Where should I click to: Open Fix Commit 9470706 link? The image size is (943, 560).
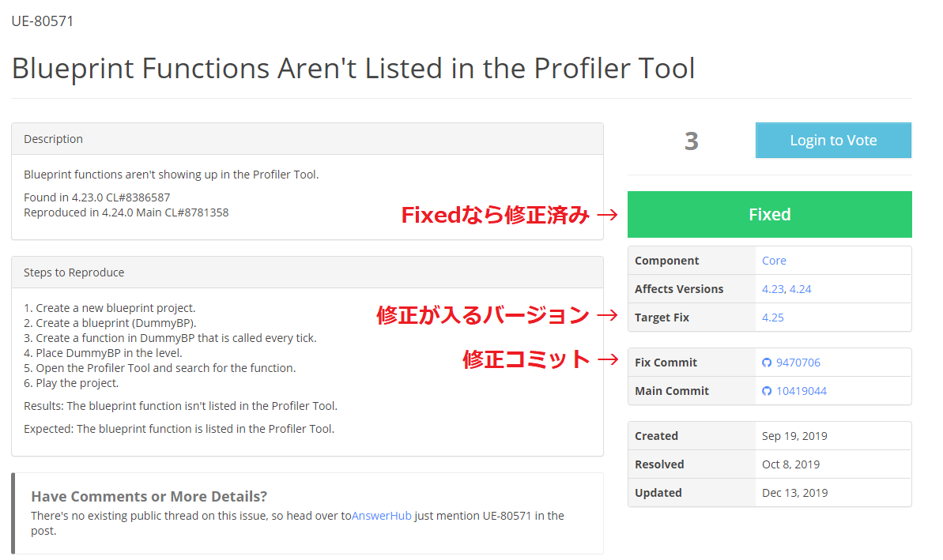point(798,363)
